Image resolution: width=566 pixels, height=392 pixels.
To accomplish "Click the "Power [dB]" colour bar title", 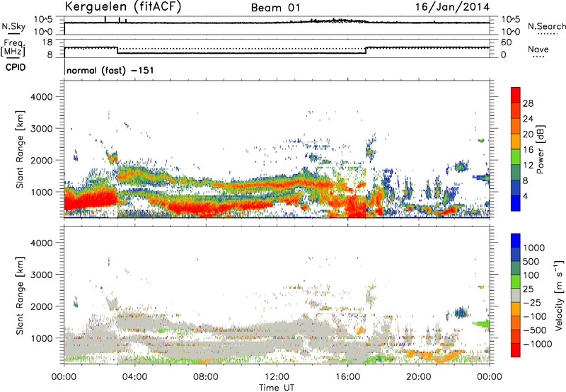I will point(541,149).
